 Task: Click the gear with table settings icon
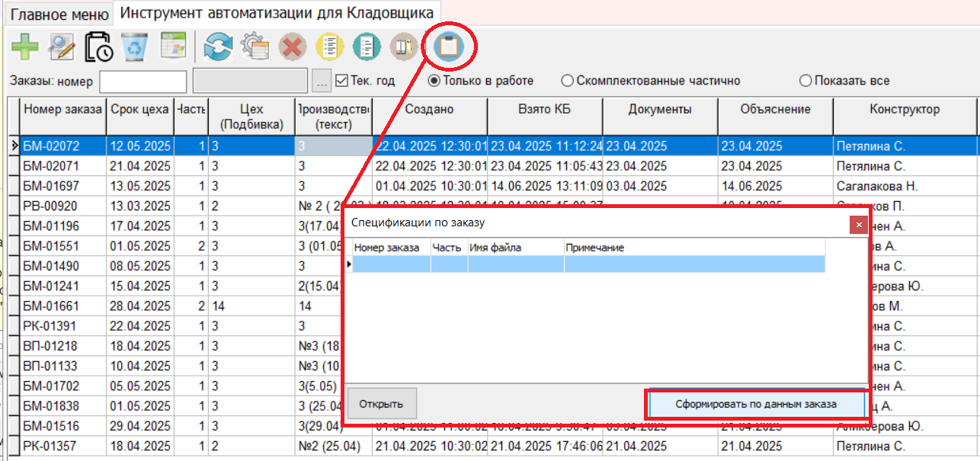[x=255, y=47]
